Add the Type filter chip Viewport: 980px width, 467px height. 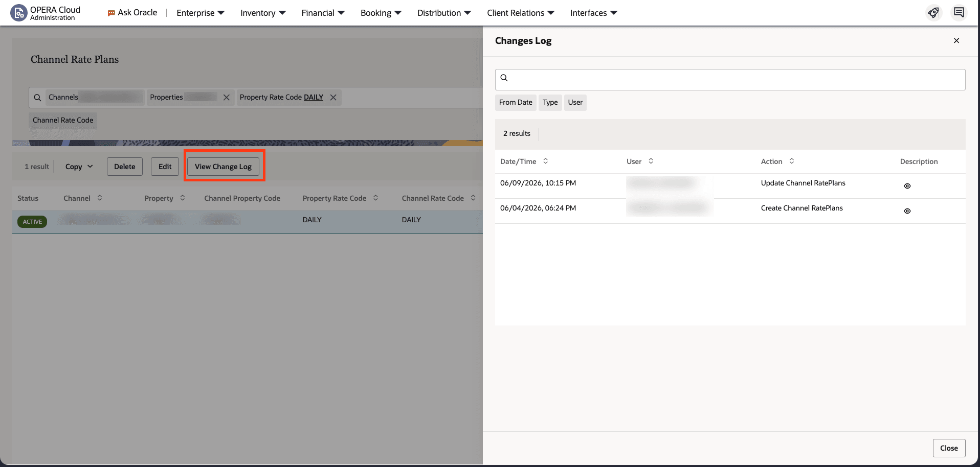click(550, 103)
